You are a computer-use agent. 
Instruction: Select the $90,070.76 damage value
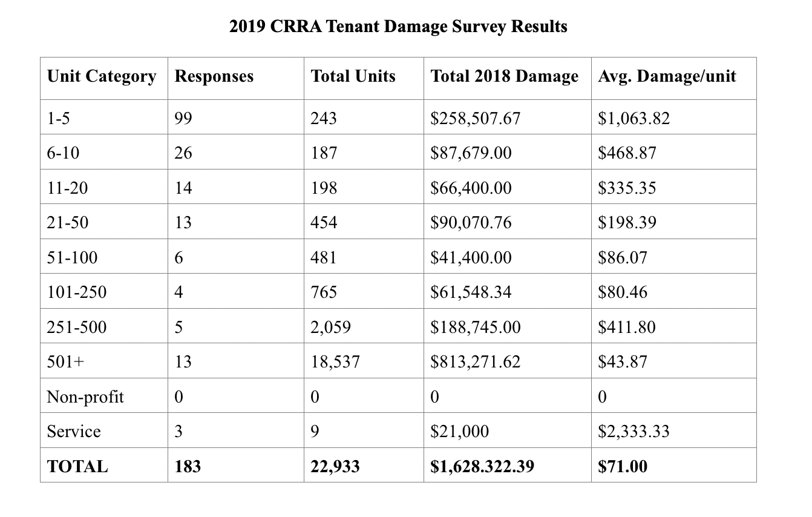tap(471, 222)
